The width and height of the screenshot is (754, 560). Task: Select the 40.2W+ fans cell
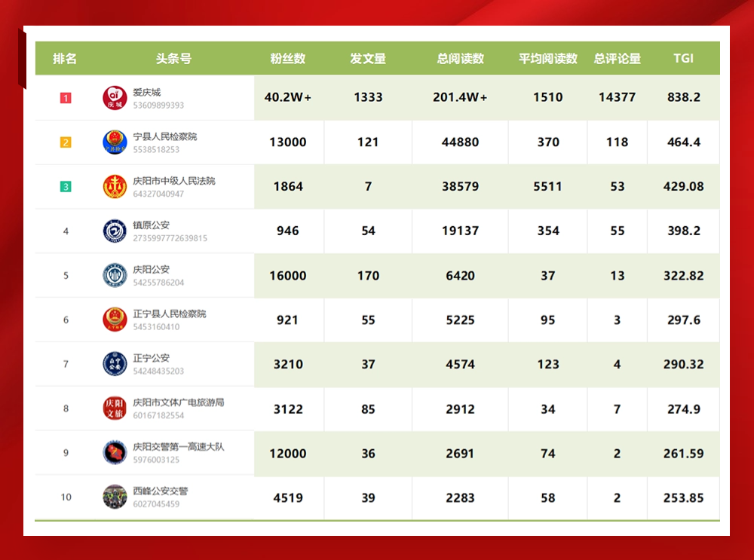click(x=288, y=97)
